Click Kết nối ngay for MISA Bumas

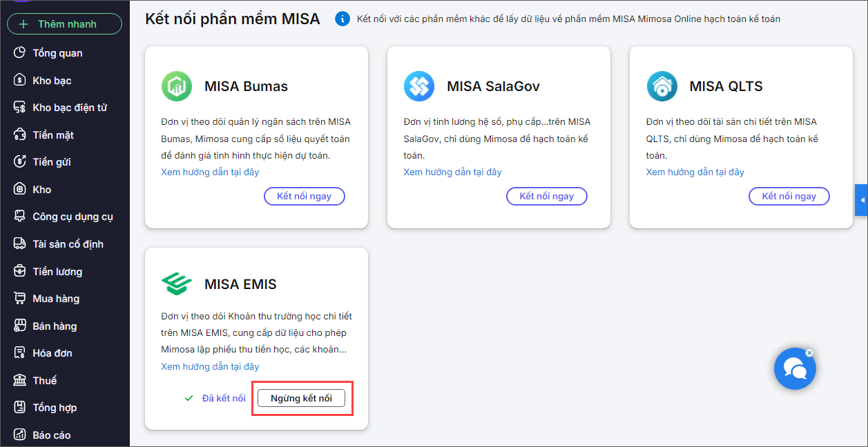pos(304,197)
